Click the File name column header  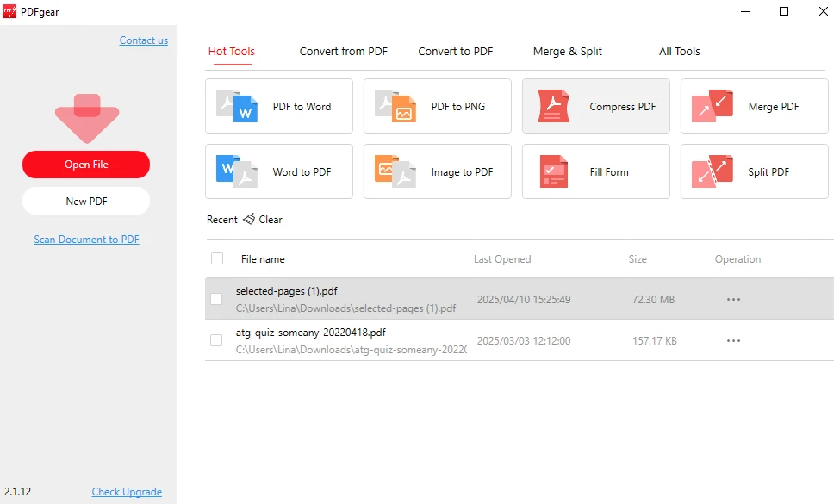tap(263, 259)
